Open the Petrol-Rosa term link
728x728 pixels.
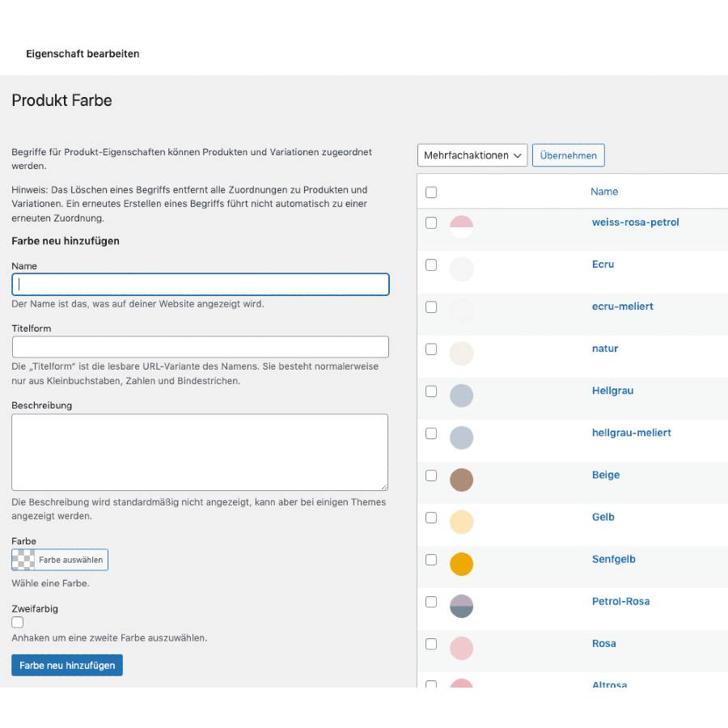pyautogui.click(x=620, y=602)
